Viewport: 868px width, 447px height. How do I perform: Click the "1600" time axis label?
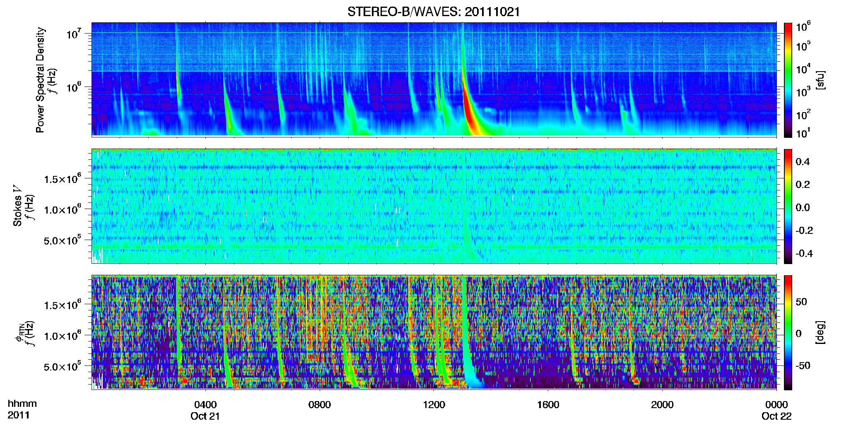coord(548,405)
